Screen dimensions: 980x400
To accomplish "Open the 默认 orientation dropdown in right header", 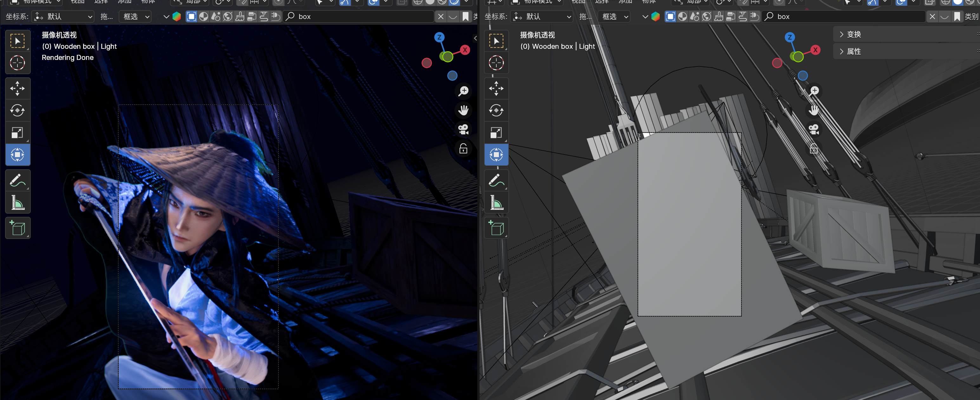I will point(542,16).
